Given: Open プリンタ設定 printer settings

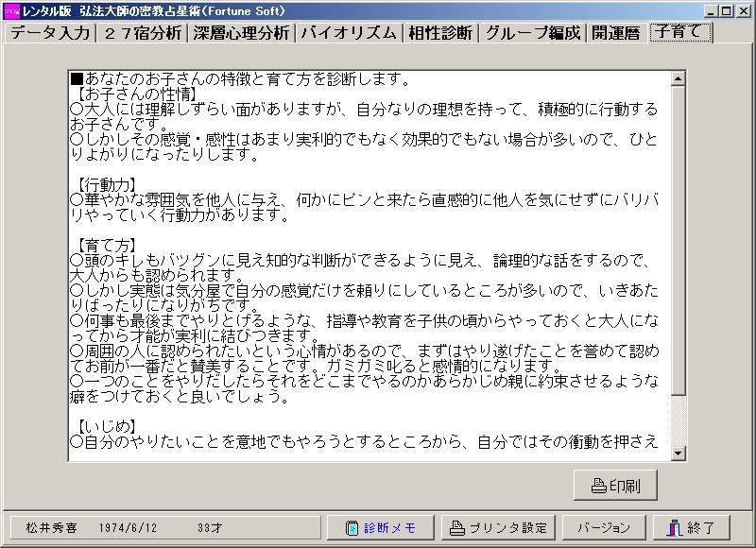Looking at the screenshot, I should [498, 528].
